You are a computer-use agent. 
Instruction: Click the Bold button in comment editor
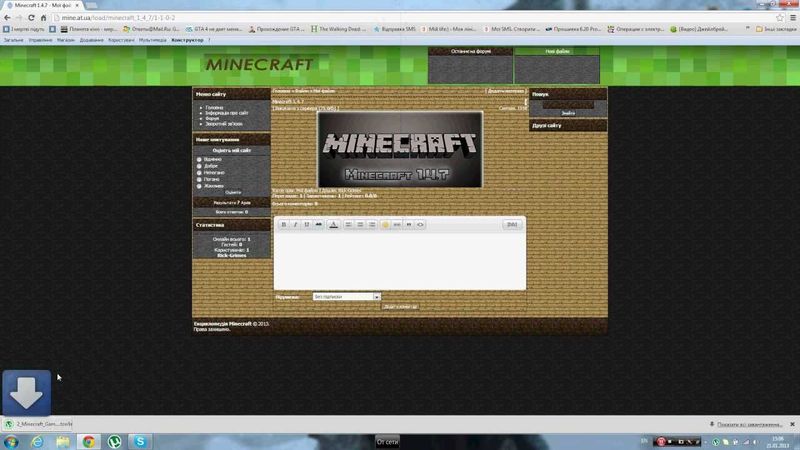(x=284, y=224)
